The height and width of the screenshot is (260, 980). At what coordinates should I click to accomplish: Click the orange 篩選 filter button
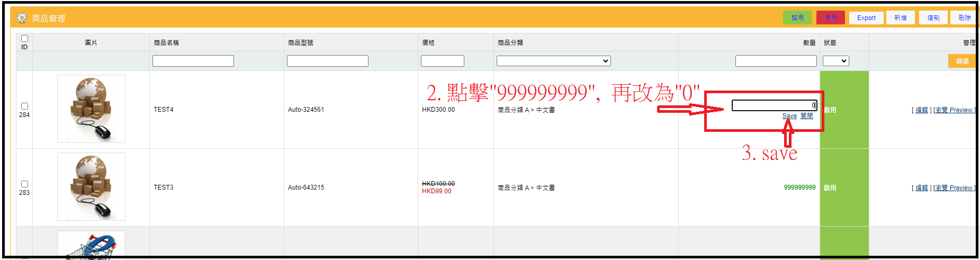tap(961, 61)
